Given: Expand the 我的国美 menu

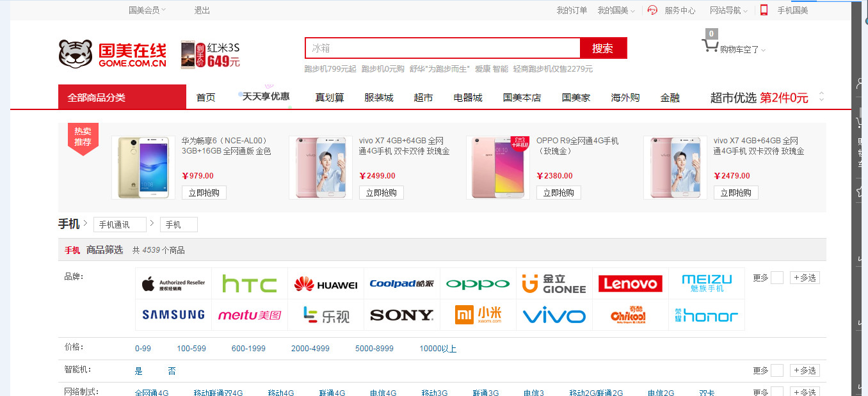Looking at the screenshot, I should click(616, 10).
